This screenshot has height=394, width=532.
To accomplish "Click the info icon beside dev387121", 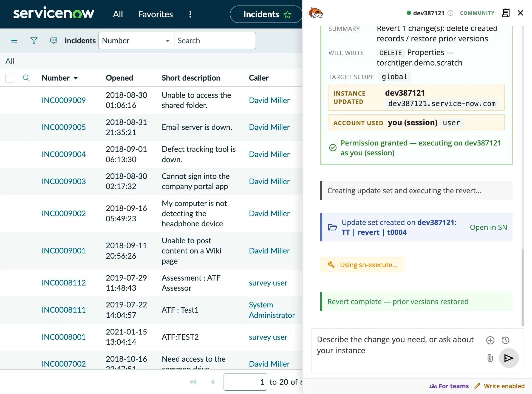I will (x=450, y=13).
